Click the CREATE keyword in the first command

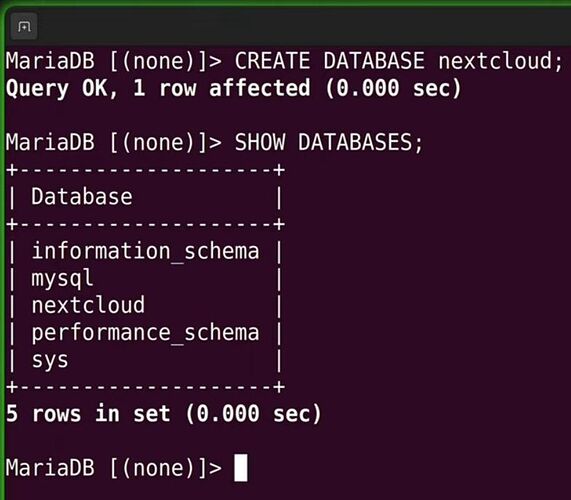click(x=272, y=60)
